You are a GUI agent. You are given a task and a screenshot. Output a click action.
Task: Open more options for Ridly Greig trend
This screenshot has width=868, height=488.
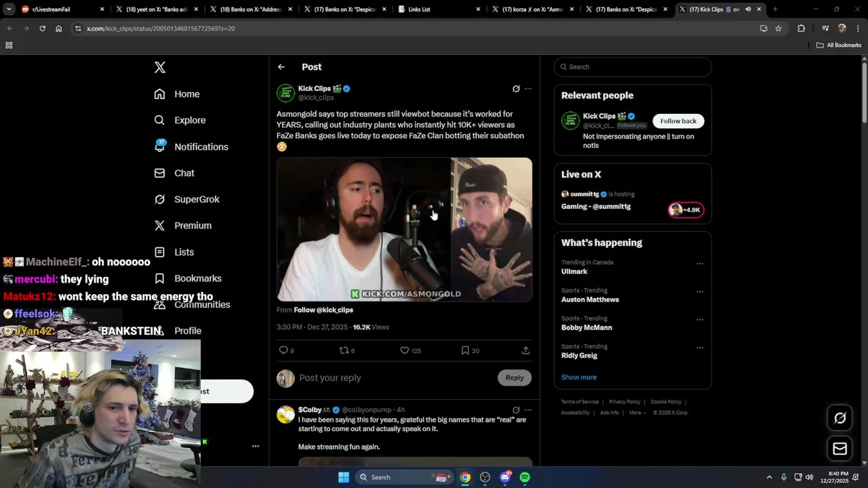(700, 348)
